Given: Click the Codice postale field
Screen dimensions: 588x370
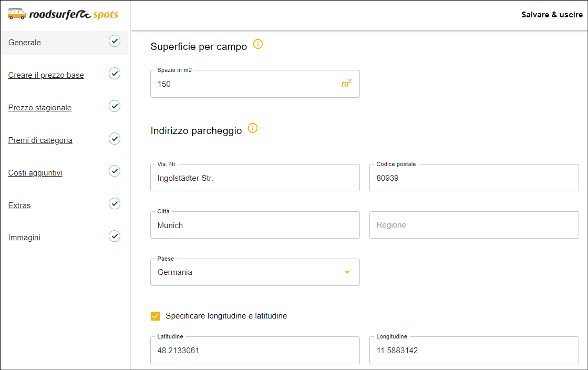Looking at the screenshot, I should tap(473, 178).
